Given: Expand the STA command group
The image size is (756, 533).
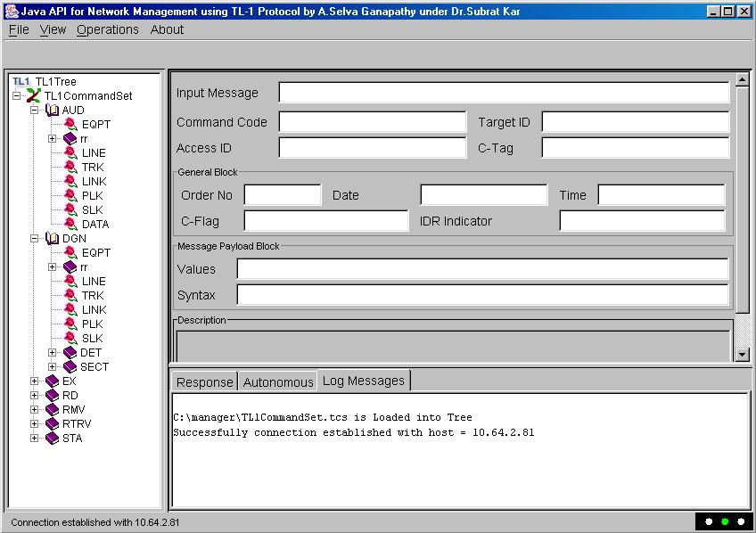Looking at the screenshot, I should click(34, 438).
